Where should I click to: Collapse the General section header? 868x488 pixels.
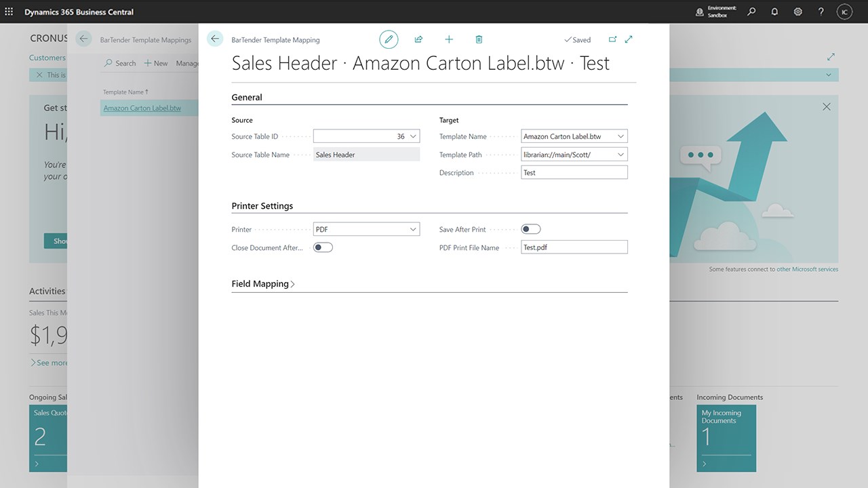click(247, 98)
